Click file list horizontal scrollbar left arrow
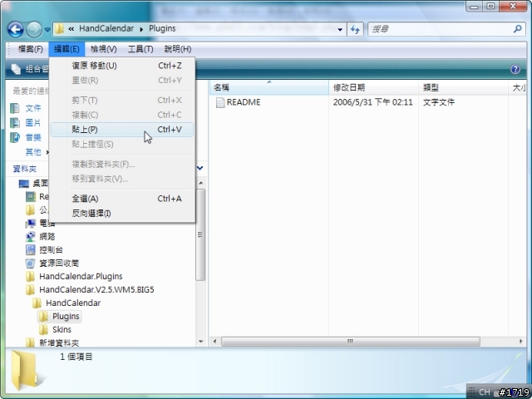Screen dimensions: 532x399 pos(214,342)
